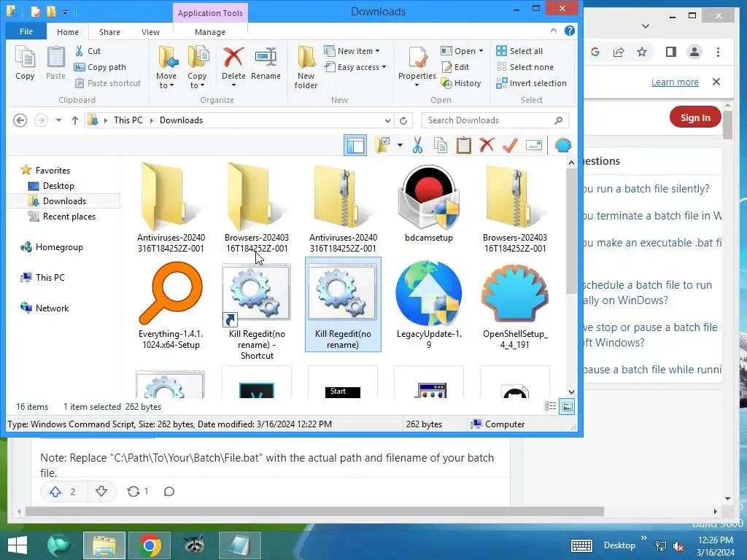The image size is (747, 560).
Task: Click Chrome page vertical scrollbar thumb
Action: pos(727,124)
